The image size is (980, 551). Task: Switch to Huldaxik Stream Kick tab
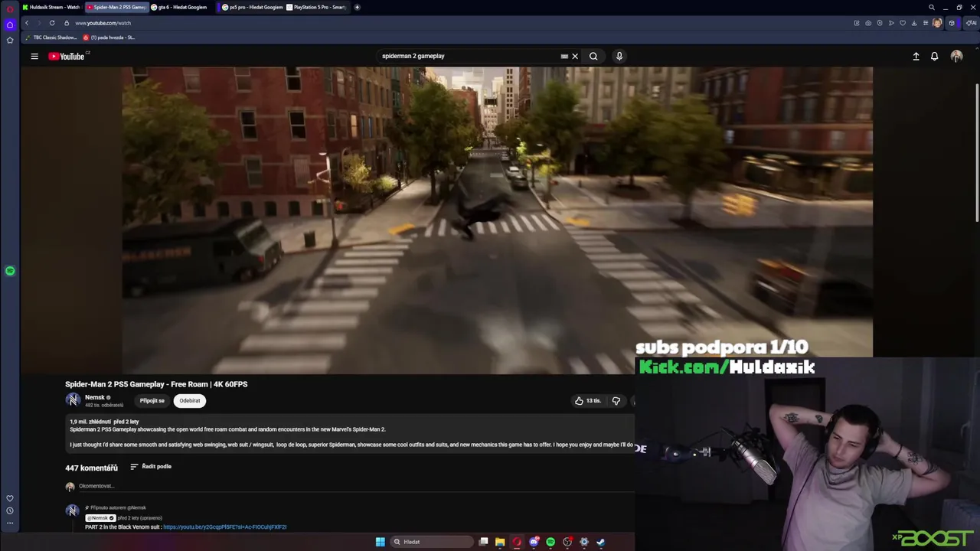(51, 7)
